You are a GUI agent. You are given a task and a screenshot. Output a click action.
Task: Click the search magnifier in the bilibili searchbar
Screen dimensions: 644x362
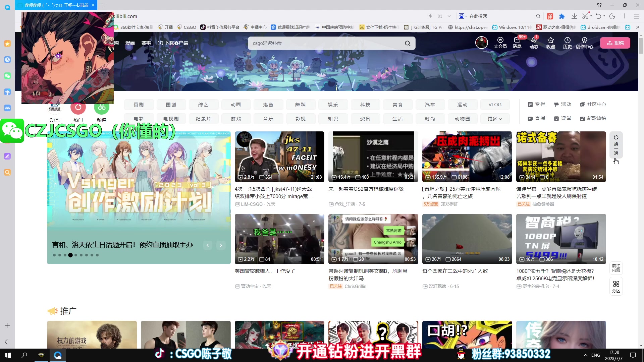408,43
